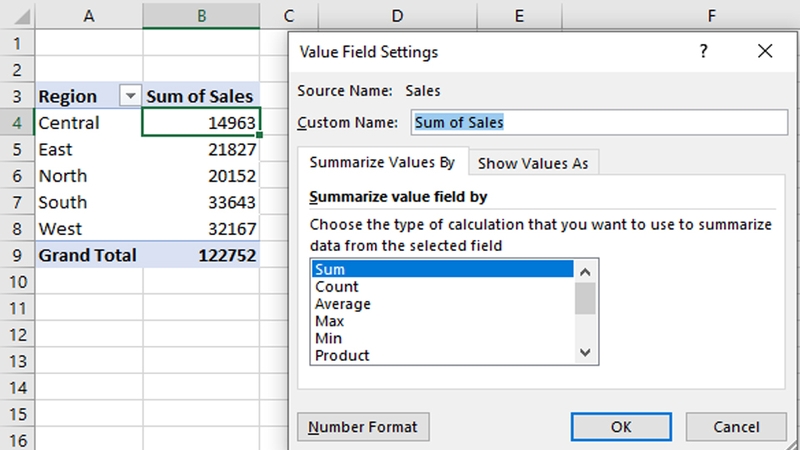Close the Value Field Settings dialog
800x450 pixels.
click(765, 51)
